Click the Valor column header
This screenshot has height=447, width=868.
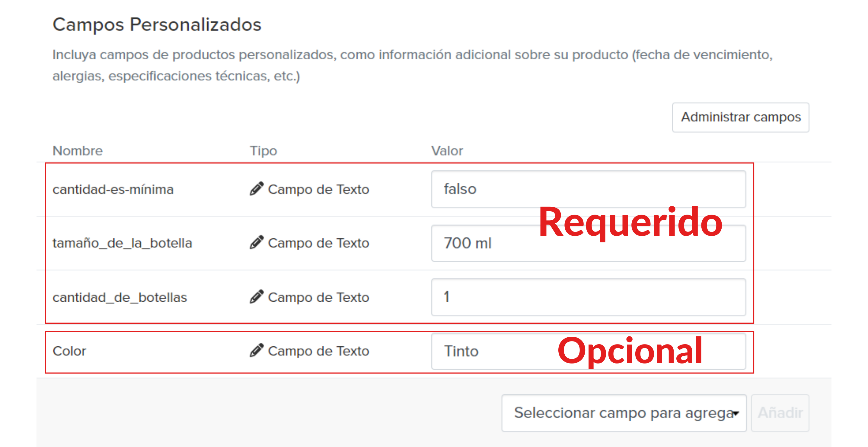pyautogui.click(x=447, y=151)
